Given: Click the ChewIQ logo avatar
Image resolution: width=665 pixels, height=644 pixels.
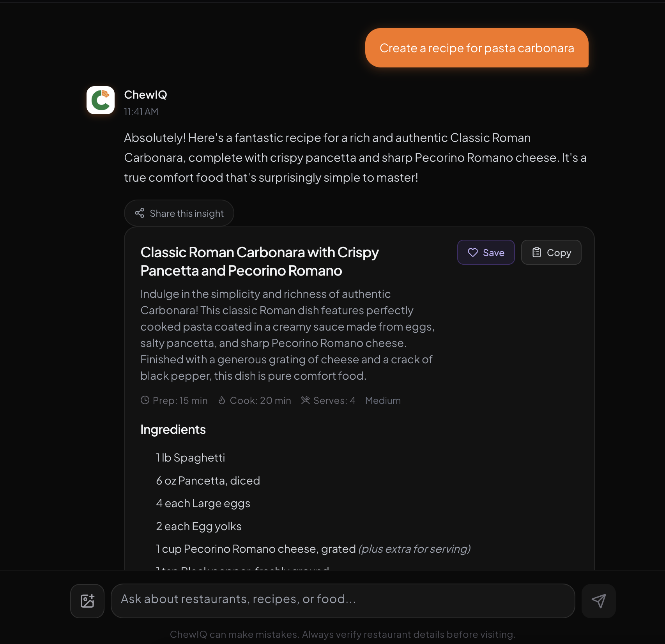Looking at the screenshot, I should click(x=100, y=101).
